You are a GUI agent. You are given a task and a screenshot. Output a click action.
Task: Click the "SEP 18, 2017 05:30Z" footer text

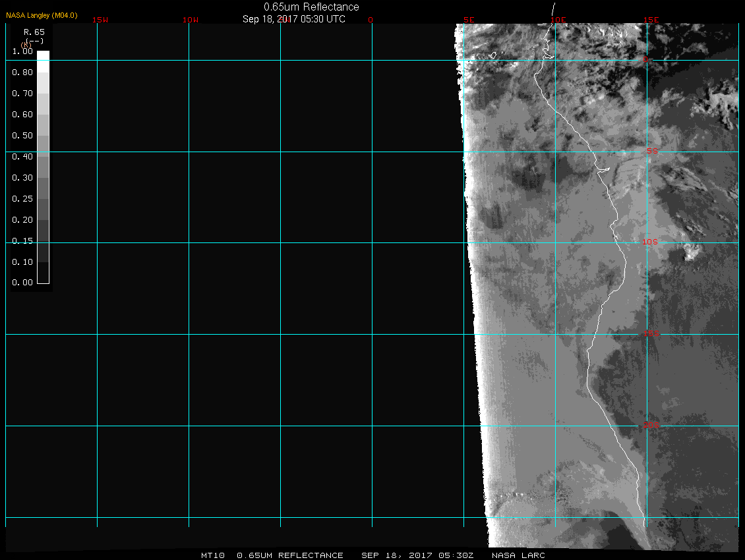pos(417,555)
